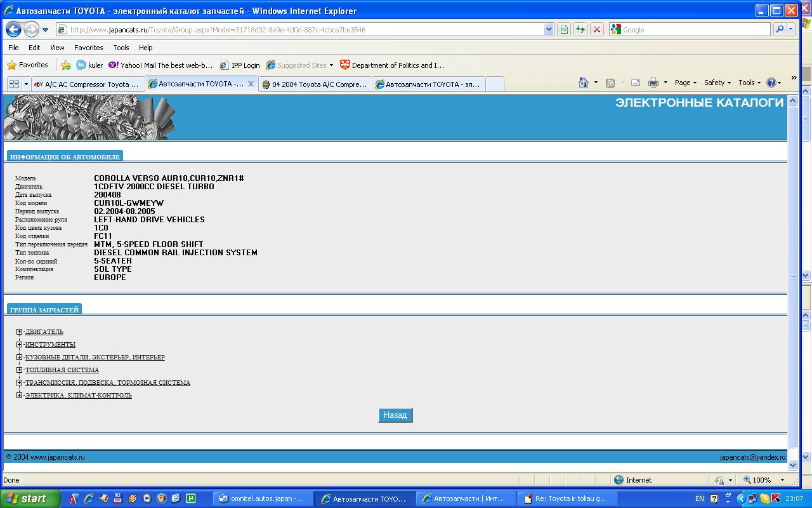The width and height of the screenshot is (812, 508).
Task: Toggle the Compatibility View icon
Action: (563, 29)
